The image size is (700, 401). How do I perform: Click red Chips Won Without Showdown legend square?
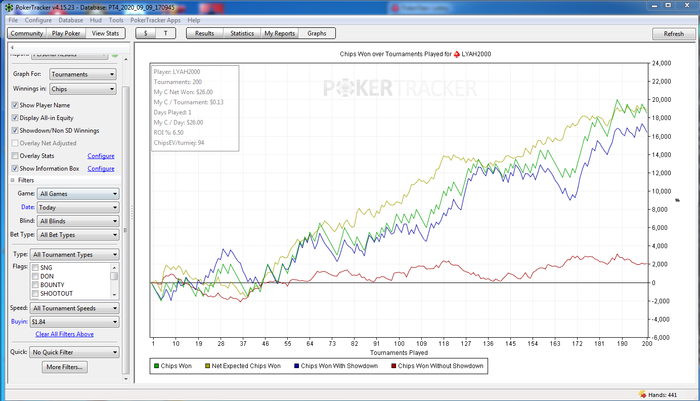pos(392,366)
